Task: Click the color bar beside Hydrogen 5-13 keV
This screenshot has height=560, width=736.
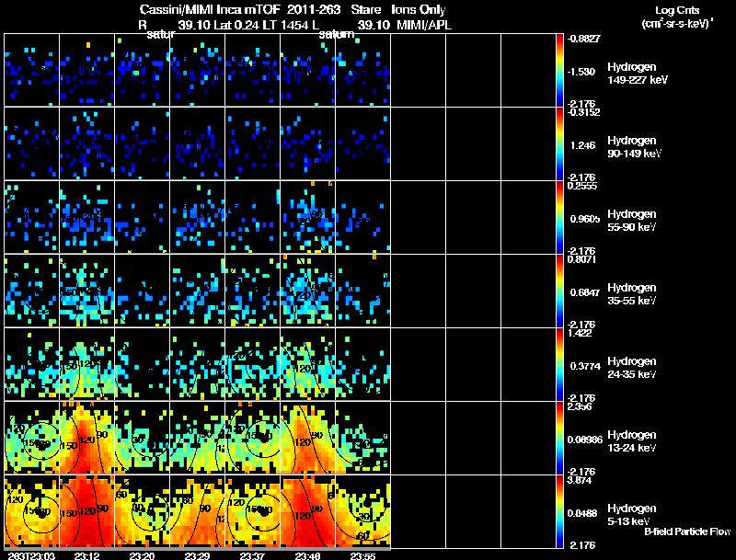Action: (x=559, y=511)
